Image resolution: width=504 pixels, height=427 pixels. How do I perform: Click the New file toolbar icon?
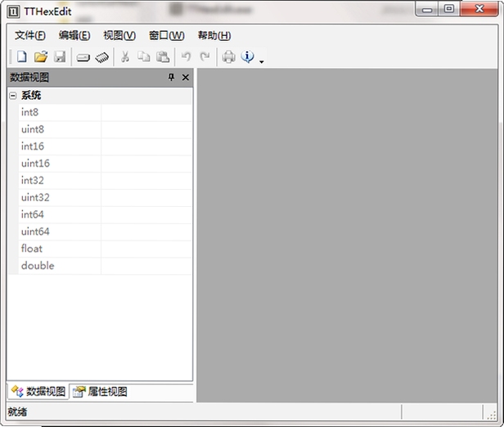(21, 57)
